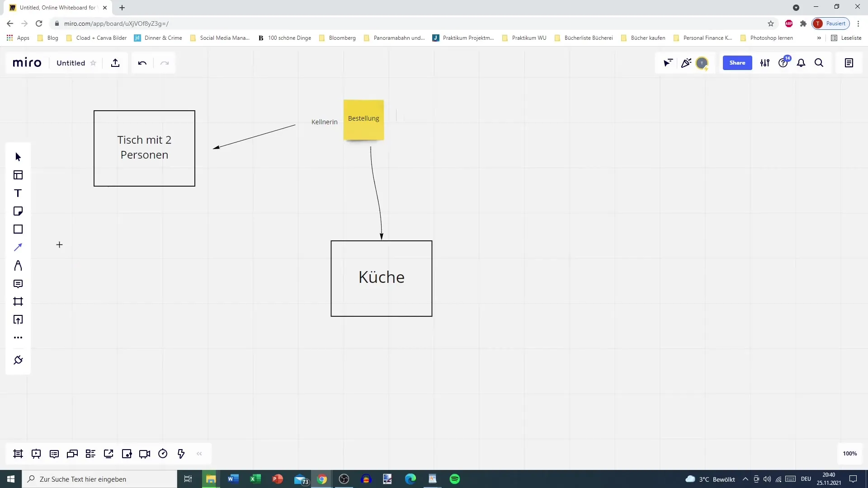Viewport: 868px width, 488px height.
Task: Click the Miro main menu logo
Action: pyautogui.click(x=27, y=62)
